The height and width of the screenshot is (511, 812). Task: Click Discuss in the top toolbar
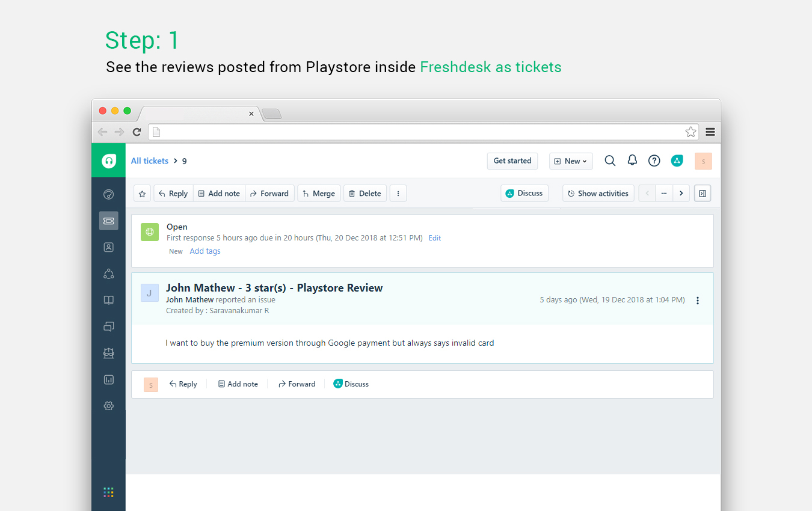pos(524,193)
